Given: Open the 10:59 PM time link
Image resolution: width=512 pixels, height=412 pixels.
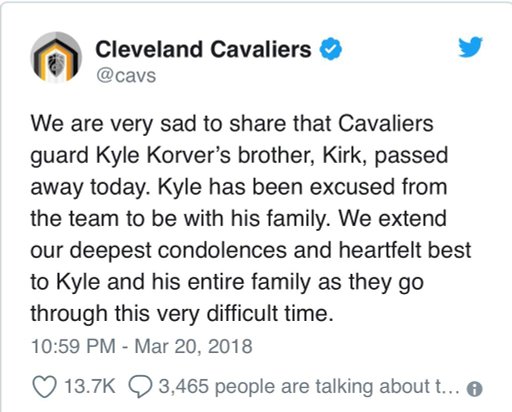Looking at the screenshot, I should tap(73, 346).
